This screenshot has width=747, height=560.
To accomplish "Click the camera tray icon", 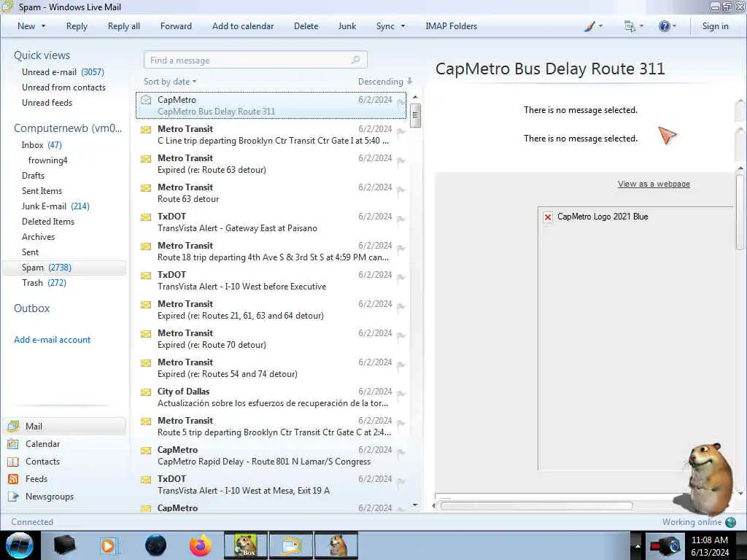I will (665, 545).
